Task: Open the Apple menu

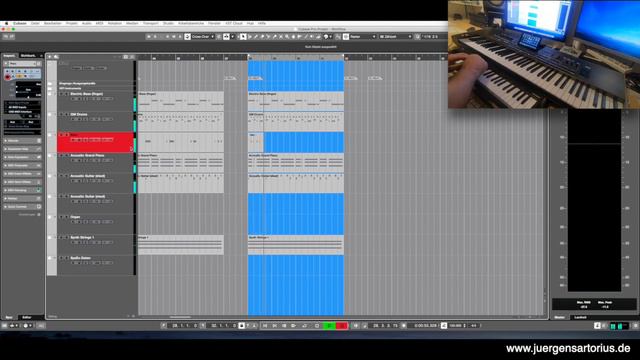Action: (7, 23)
